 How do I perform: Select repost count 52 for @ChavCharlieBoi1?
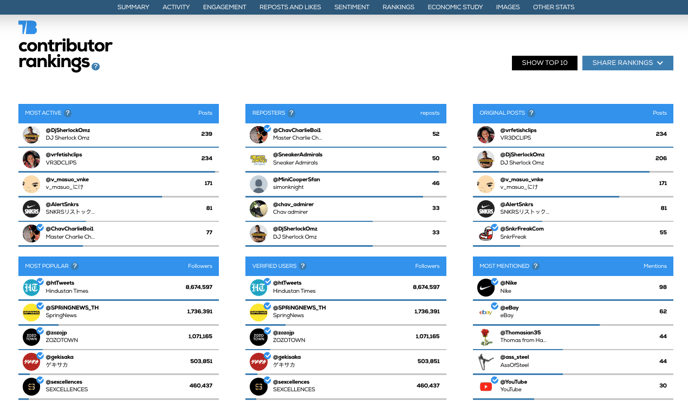[x=436, y=134]
